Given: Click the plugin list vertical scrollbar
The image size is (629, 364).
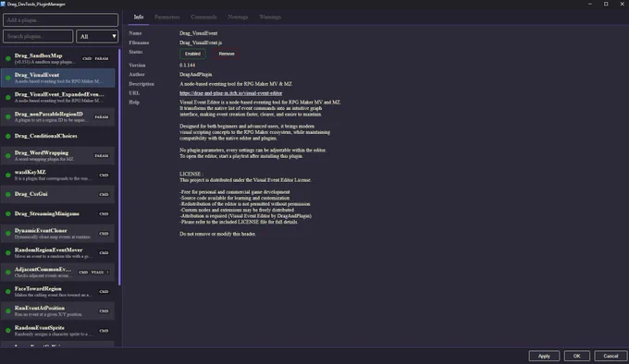Looking at the screenshot, I should (119, 167).
